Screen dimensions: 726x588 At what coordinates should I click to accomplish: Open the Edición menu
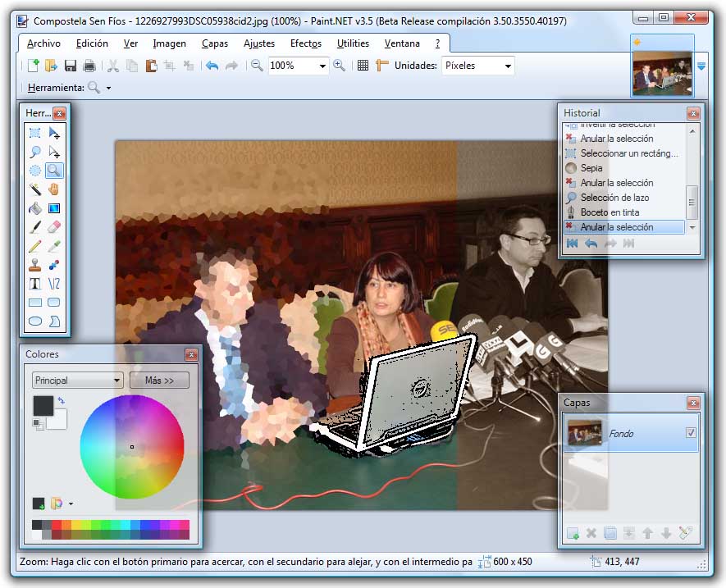(x=92, y=43)
